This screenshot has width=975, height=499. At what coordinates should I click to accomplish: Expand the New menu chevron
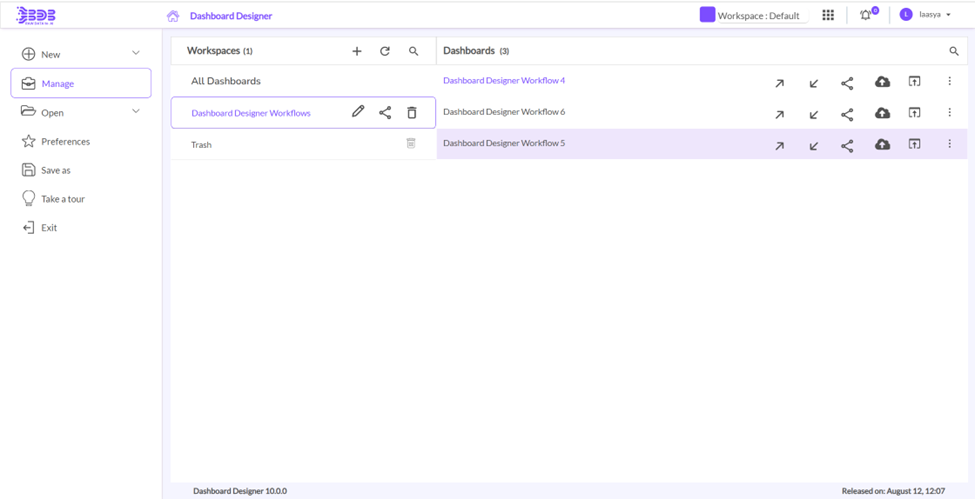[x=136, y=54]
